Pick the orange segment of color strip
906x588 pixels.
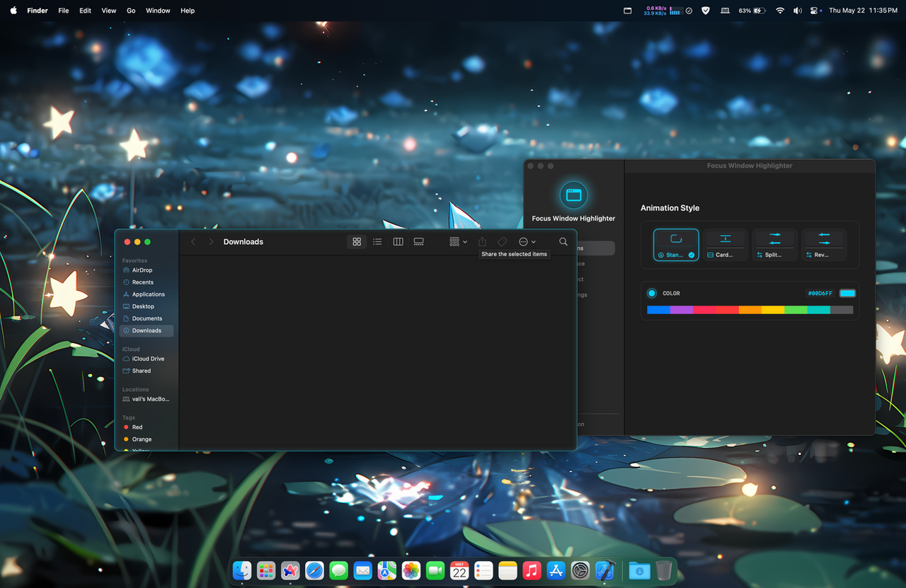(x=750, y=310)
